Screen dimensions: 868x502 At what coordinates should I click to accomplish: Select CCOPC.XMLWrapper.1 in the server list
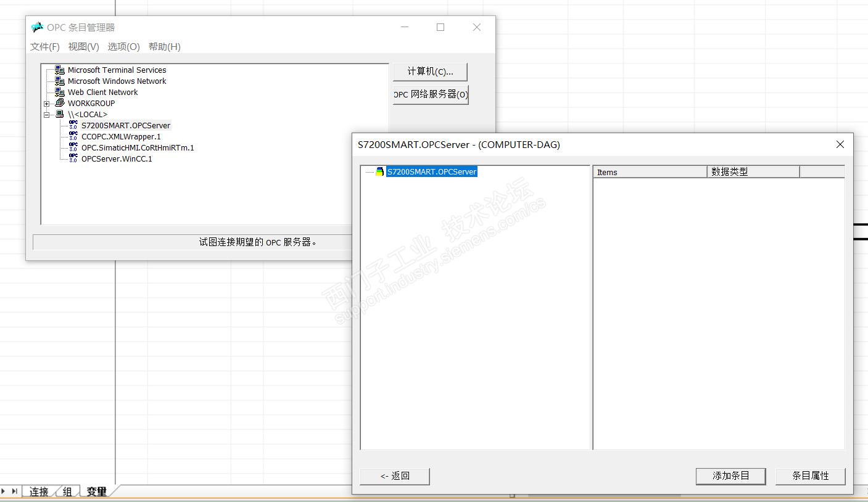click(121, 137)
